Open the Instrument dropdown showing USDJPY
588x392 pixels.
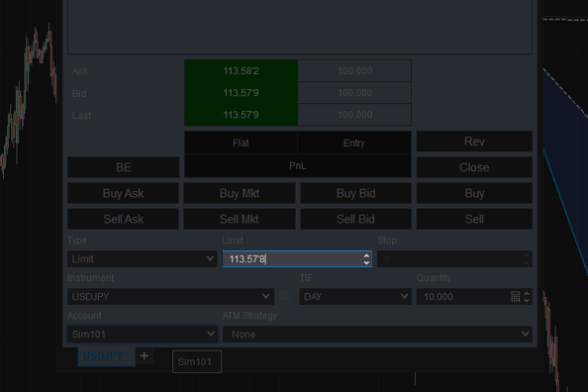(170, 296)
